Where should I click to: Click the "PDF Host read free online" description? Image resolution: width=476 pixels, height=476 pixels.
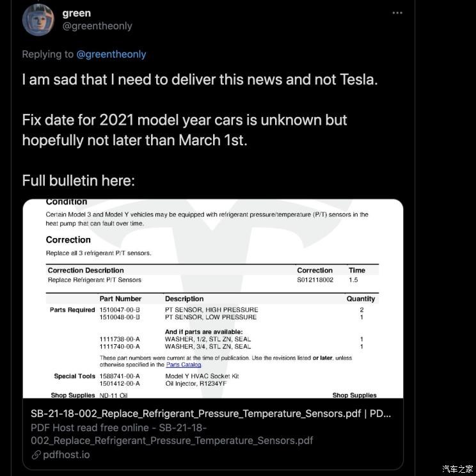click(118, 428)
